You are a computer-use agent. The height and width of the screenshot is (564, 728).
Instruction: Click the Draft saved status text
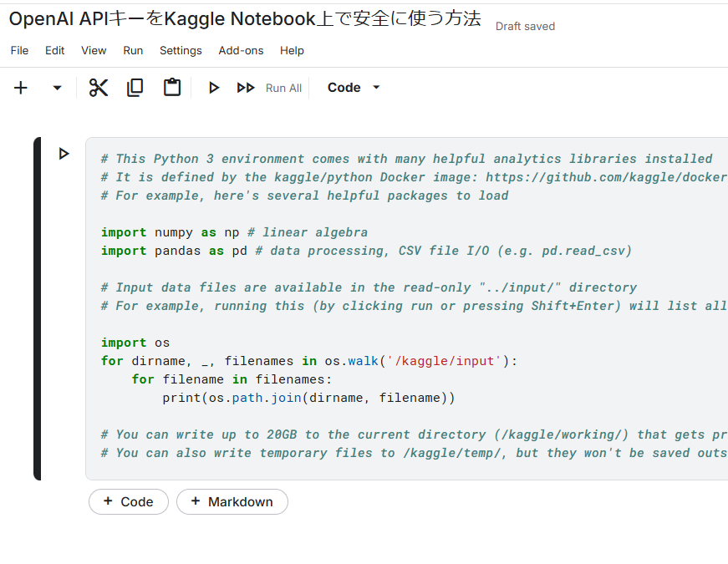[525, 27]
